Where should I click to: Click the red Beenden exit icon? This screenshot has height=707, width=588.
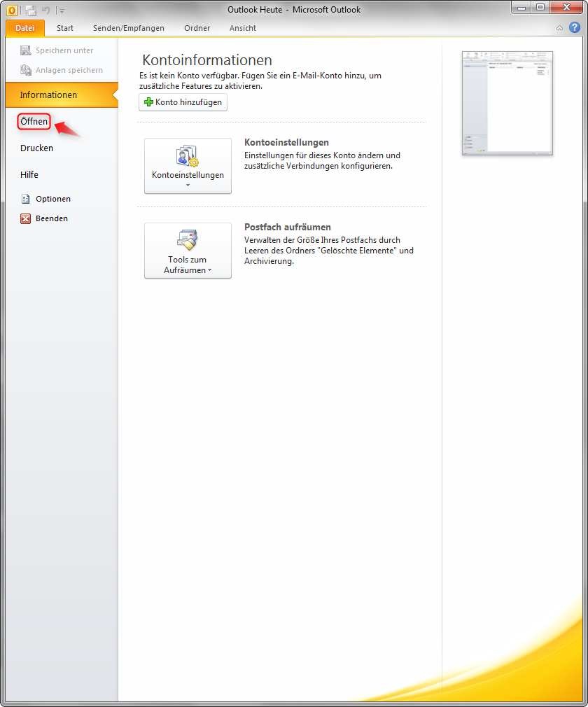click(24, 218)
